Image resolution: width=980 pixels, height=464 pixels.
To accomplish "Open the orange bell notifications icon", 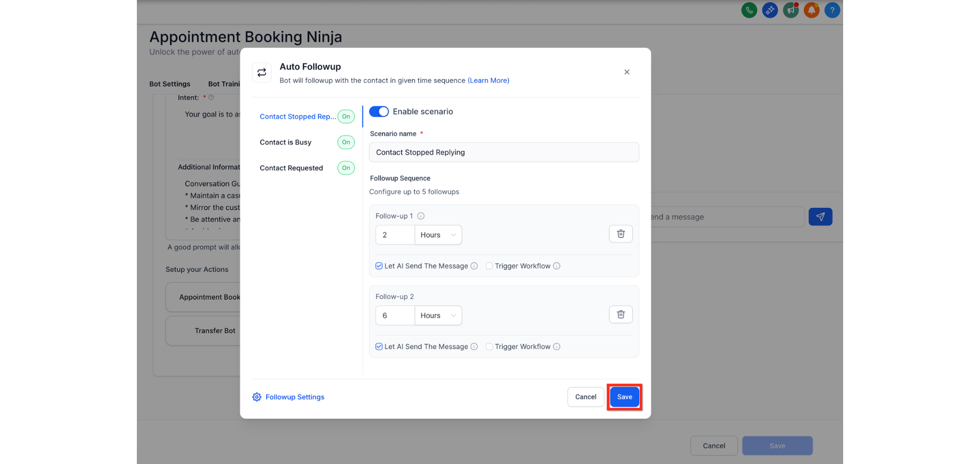I will (811, 10).
